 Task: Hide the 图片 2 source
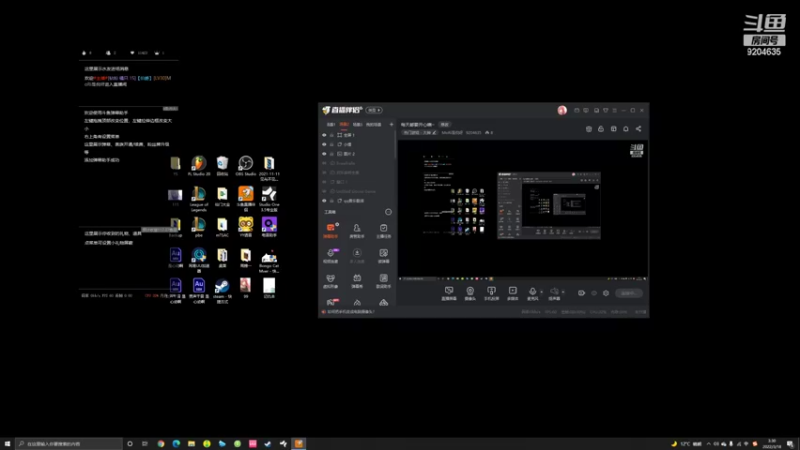(x=324, y=154)
